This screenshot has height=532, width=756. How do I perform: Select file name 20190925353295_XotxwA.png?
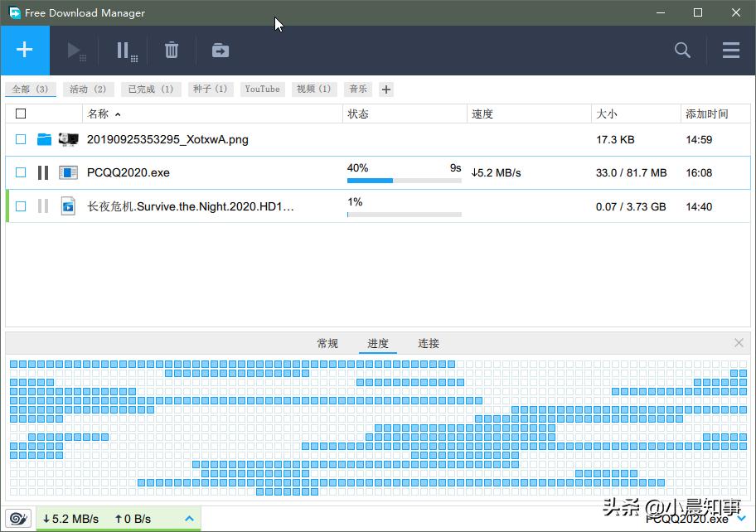point(167,139)
